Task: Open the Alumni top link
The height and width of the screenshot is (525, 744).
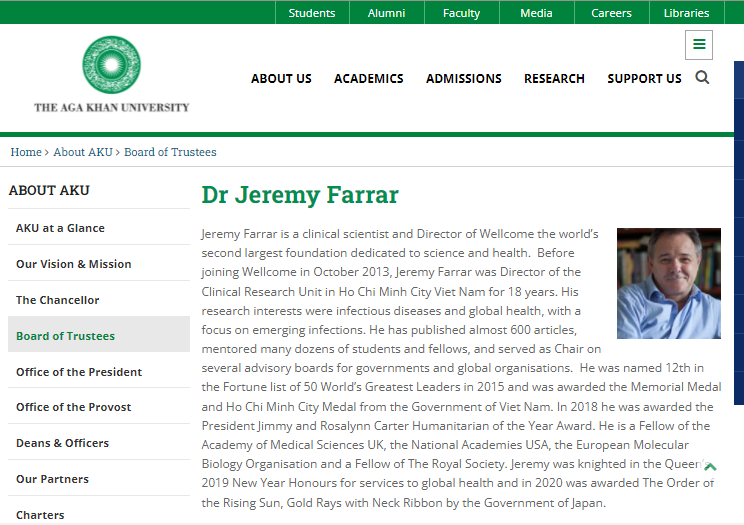Action: (x=386, y=13)
